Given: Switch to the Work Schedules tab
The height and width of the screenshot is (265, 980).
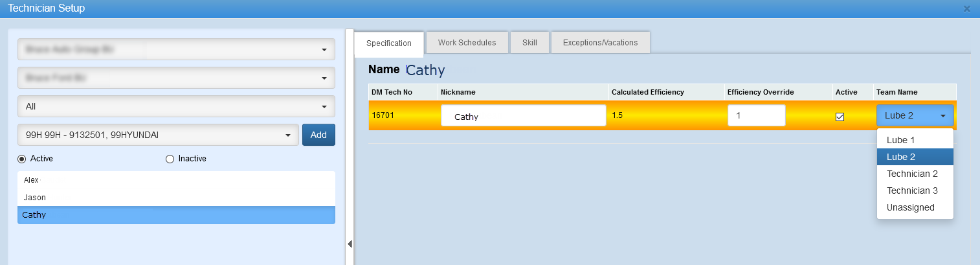Looking at the screenshot, I should (x=467, y=43).
